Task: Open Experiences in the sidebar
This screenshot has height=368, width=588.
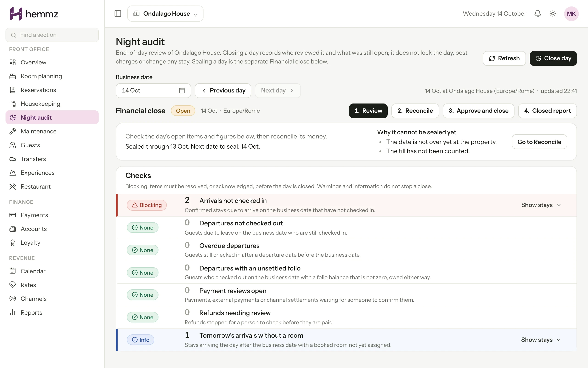Action: (x=52, y=172)
